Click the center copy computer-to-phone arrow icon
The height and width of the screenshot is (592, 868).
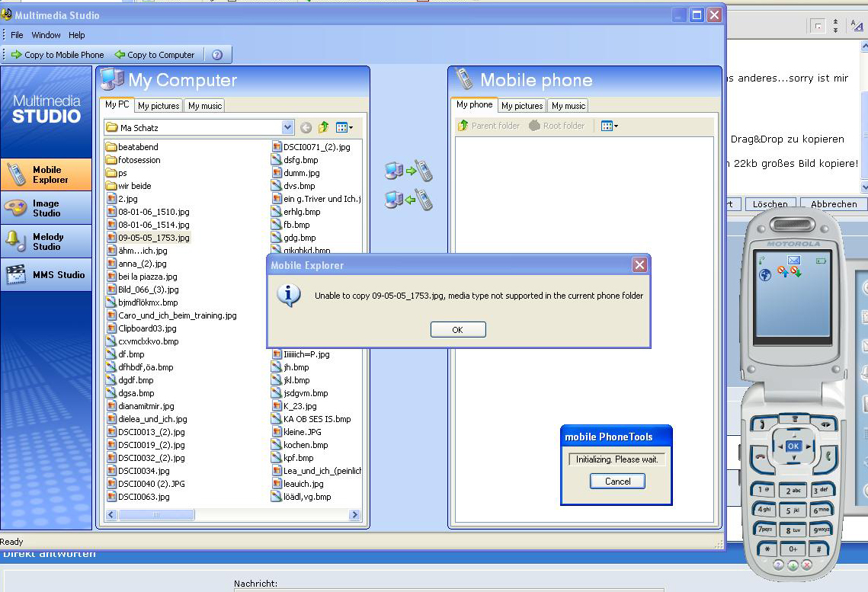click(408, 171)
